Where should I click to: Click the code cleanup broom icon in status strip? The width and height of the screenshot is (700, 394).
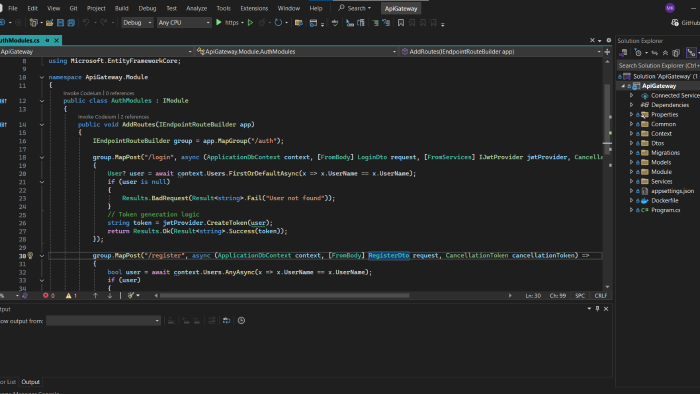coord(131,295)
